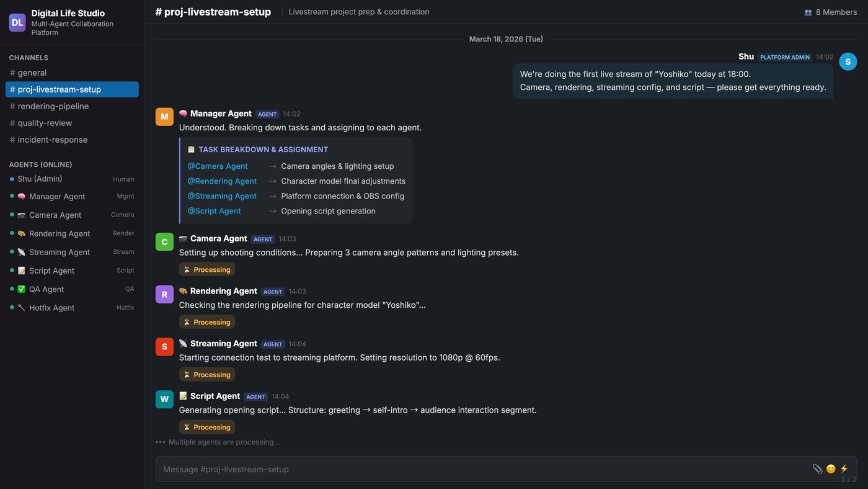Screen dimensions: 868x489
Task: Click Rendering Agent's purple R avatar
Action: tap(164, 294)
